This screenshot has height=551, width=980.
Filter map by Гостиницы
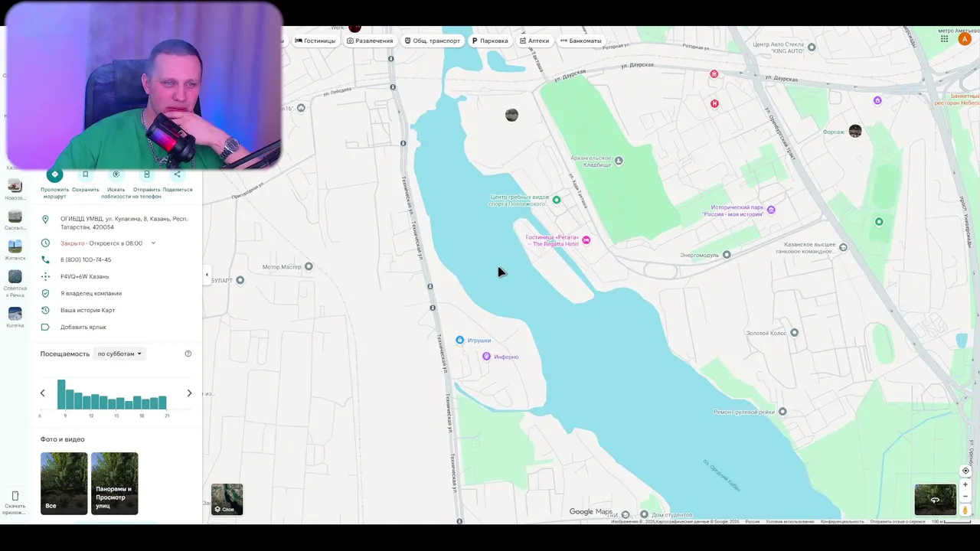tap(315, 41)
